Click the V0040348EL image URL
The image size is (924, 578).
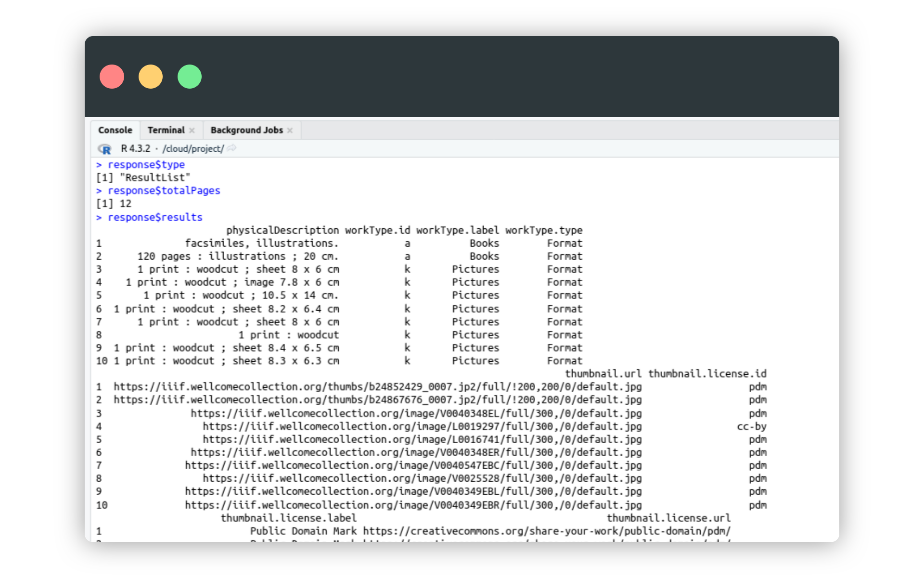coord(416,413)
